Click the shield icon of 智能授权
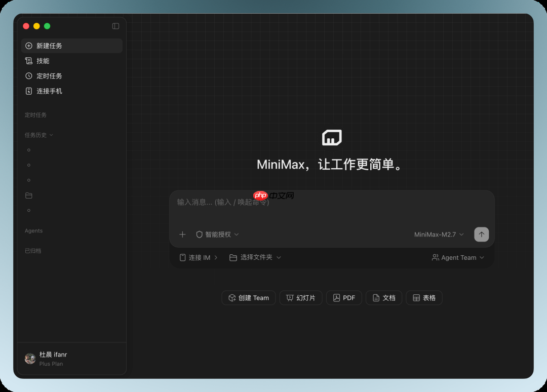This screenshot has width=547, height=392. click(199, 234)
